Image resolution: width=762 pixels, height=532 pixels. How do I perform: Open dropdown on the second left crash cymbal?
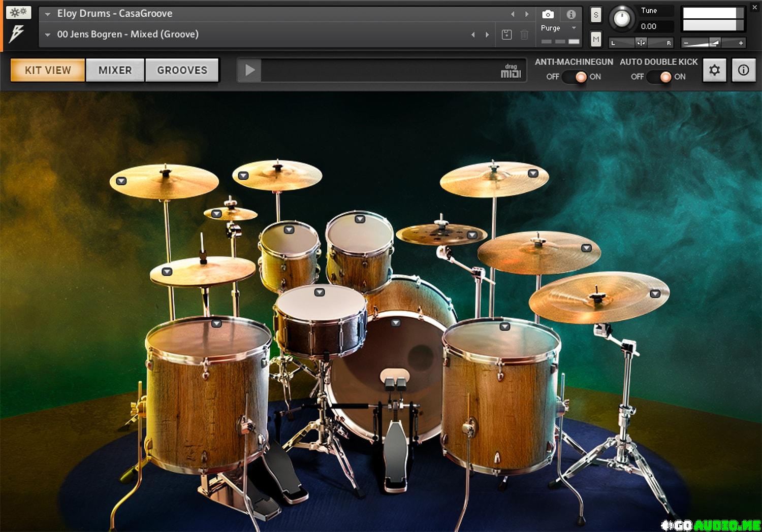[243, 176]
